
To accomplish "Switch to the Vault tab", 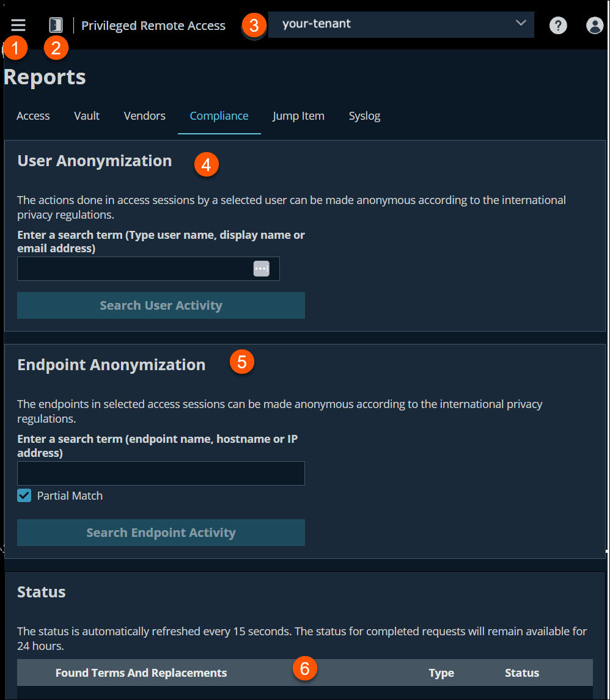I will [87, 116].
